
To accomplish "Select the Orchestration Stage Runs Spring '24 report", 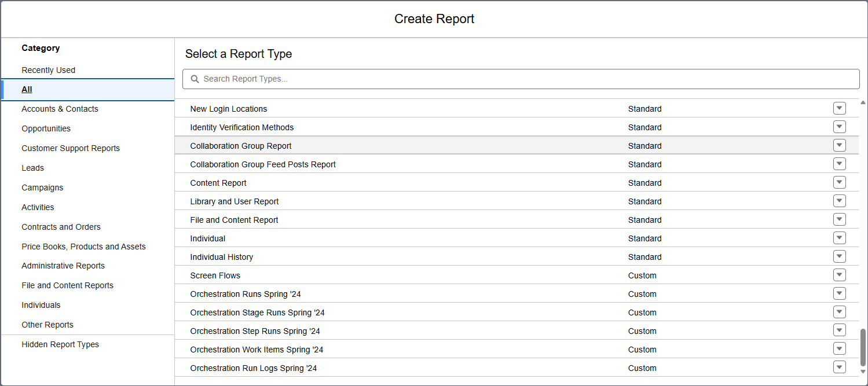I will click(x=257, y=313).
